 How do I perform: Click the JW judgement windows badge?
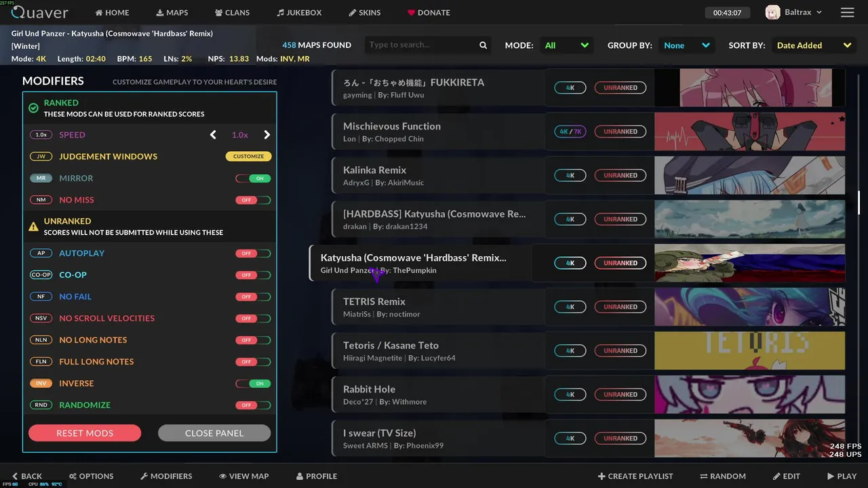click(41, 157)
